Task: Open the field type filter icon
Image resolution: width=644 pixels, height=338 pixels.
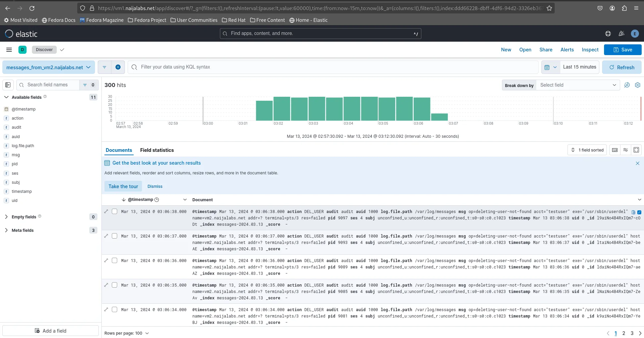Action: point(89,85)
